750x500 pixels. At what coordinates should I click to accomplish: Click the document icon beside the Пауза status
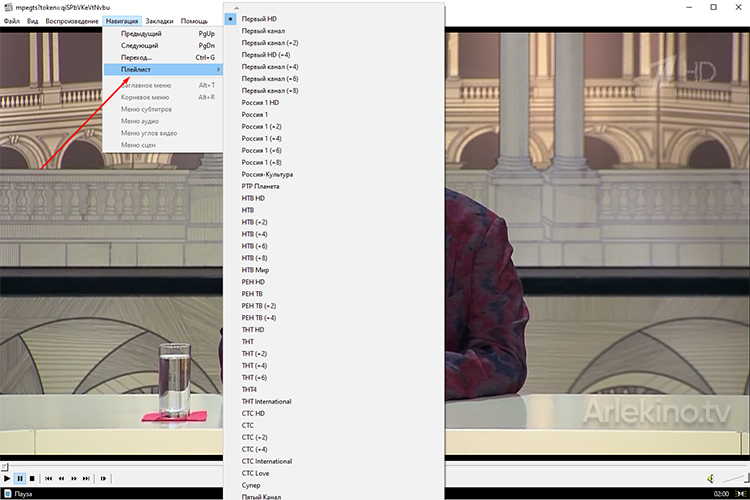[x=7, y=493]
